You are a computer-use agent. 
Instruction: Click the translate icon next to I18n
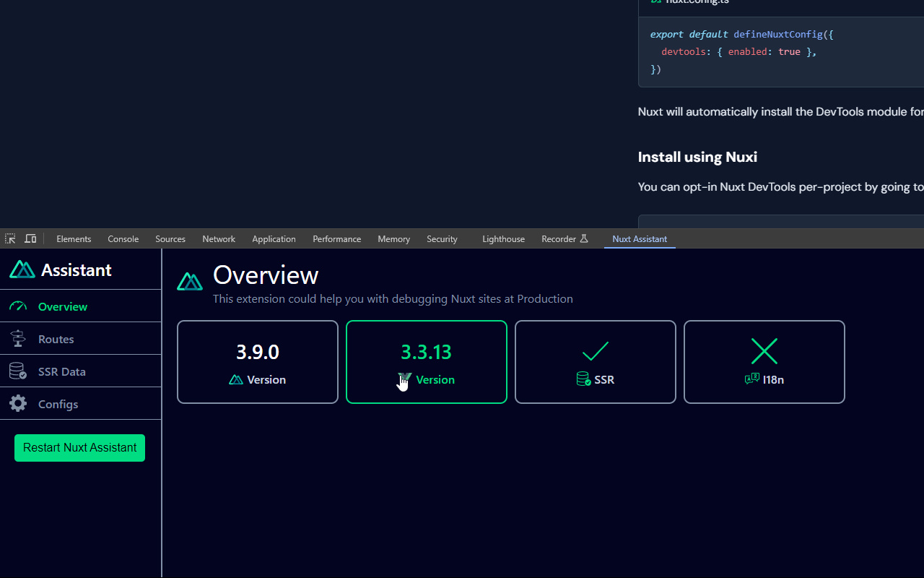(x=752, y=379)
